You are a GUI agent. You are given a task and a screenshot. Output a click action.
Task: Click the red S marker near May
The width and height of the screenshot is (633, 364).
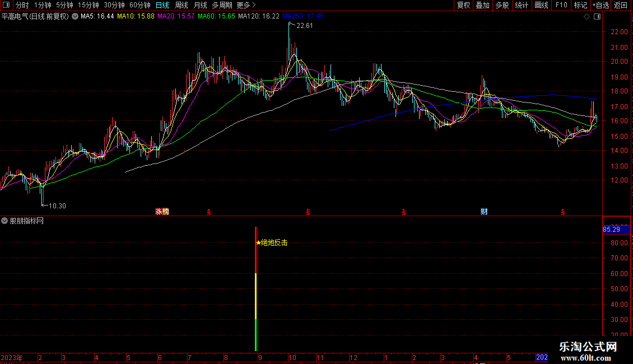coord(563,212)
